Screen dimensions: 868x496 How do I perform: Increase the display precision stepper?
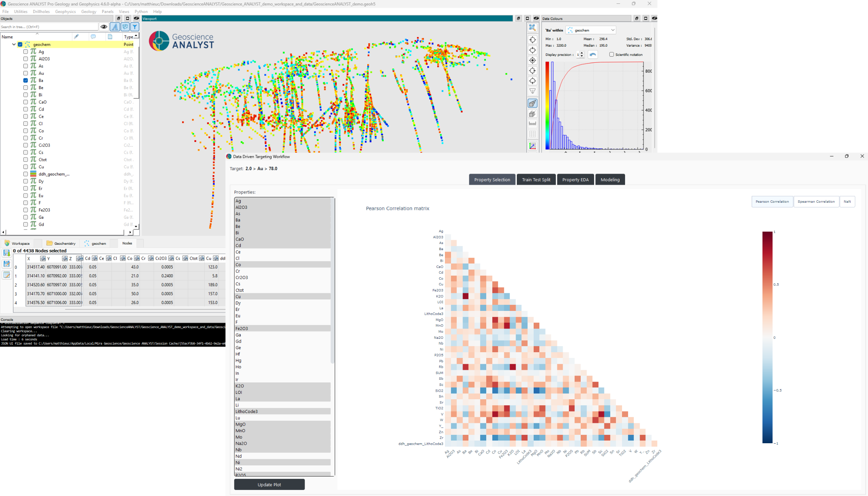[x=582, y=53]
